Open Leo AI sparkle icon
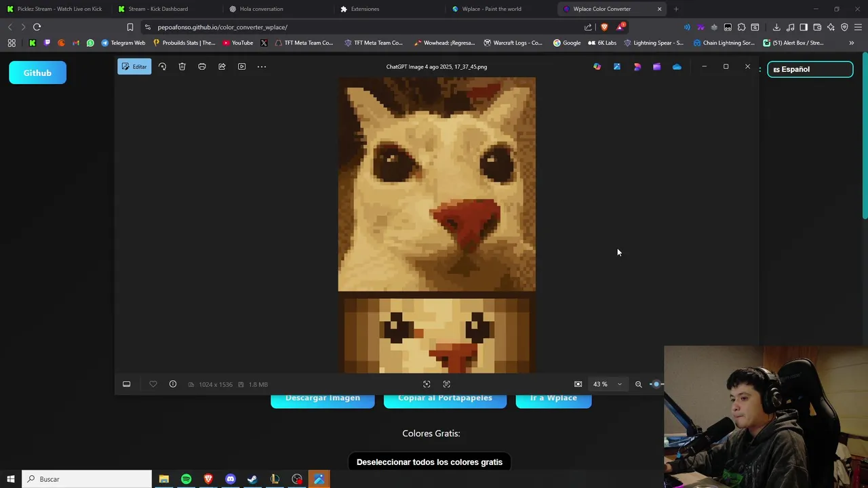The image size is (868, 488). point(831,27)
